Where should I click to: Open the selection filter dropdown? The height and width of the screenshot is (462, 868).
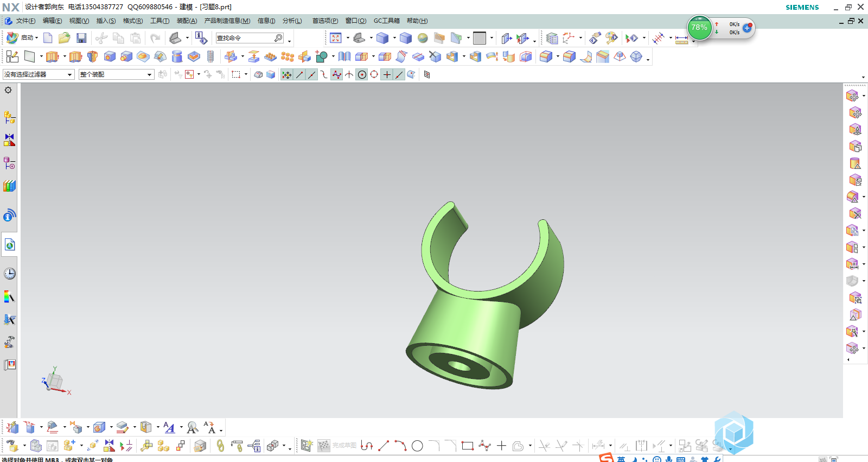[x=39, y=74]
